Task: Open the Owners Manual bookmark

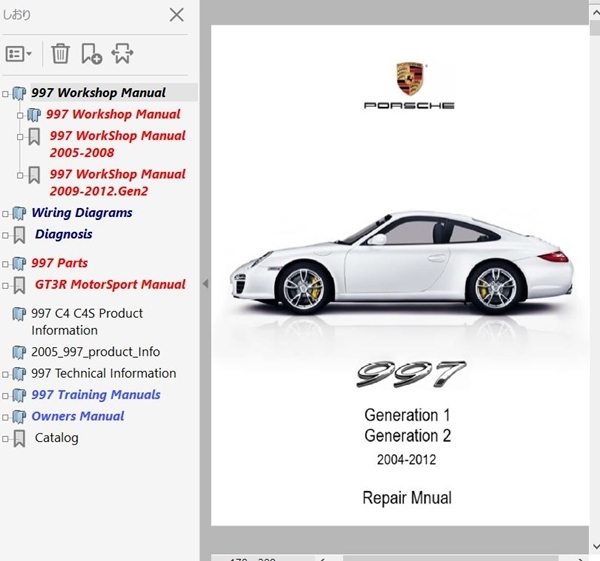Action: (78, 416)
